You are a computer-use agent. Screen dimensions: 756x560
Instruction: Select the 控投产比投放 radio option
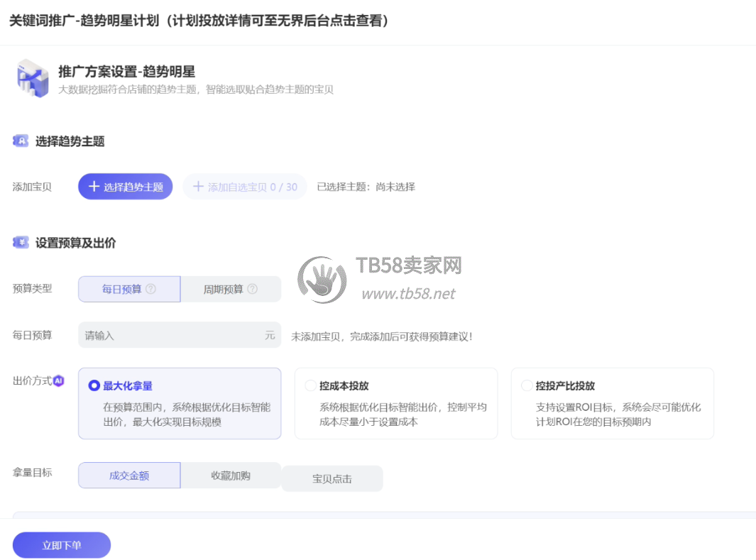[527, 386]
